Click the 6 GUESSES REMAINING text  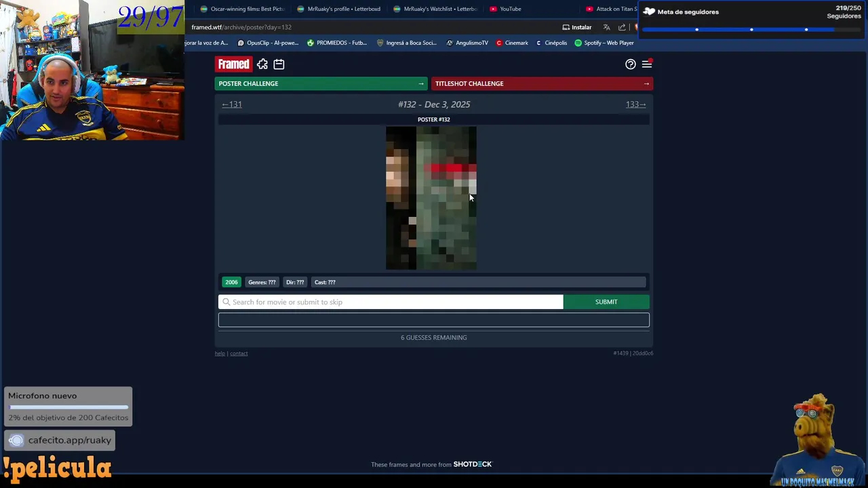pyautogui.click(x=434, y=338)
